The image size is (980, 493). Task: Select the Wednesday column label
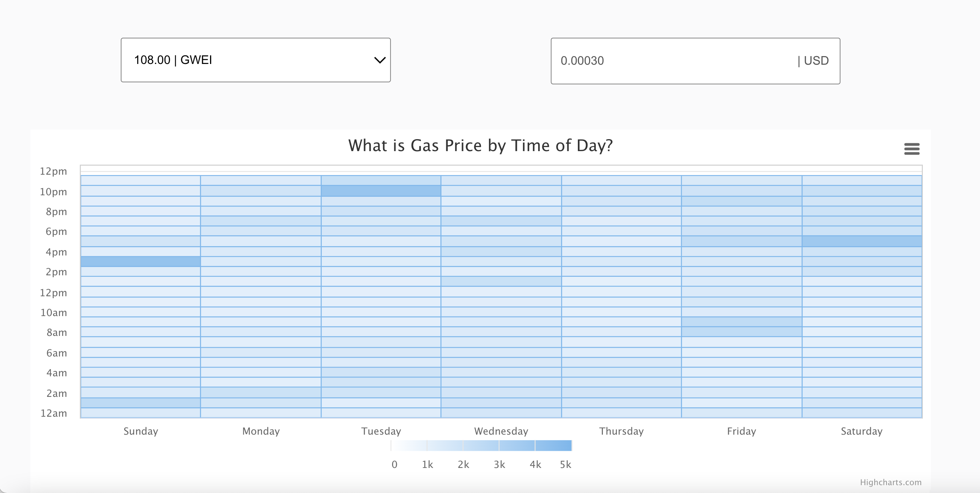click(501, 431)
